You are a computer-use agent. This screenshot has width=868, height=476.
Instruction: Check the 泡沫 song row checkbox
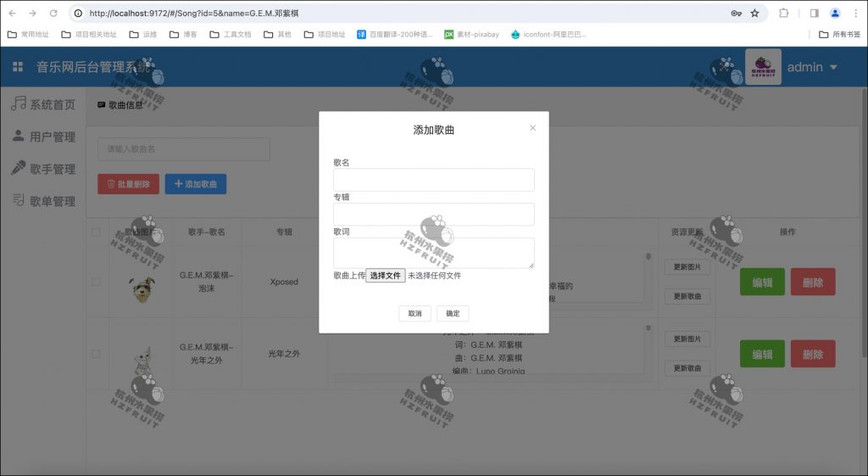point(96,282)
